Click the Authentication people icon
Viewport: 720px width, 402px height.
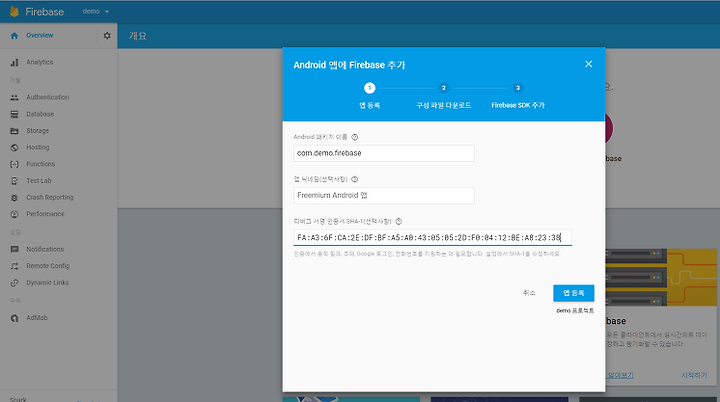tap(14, 97)
